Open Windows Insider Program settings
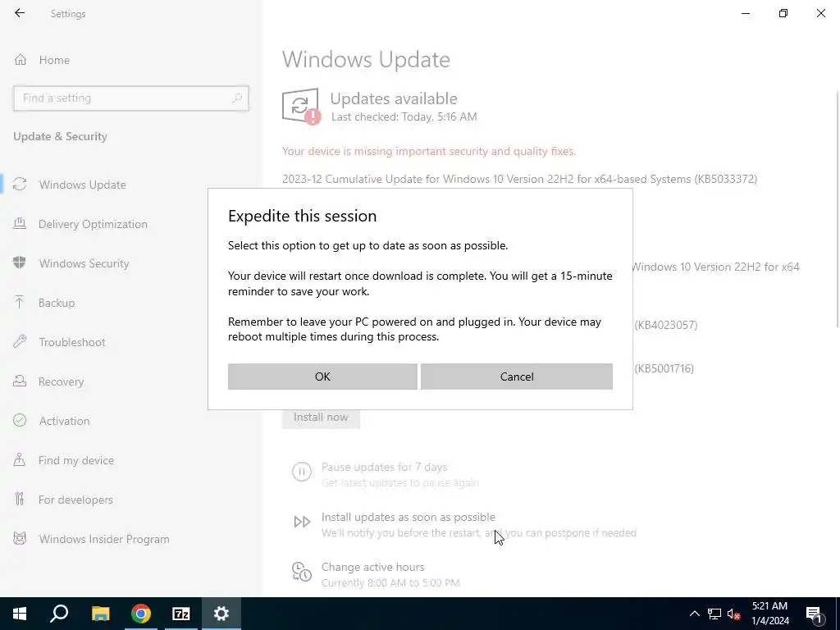840x630 pixels. pyautogui.click(x=104, y=539)
